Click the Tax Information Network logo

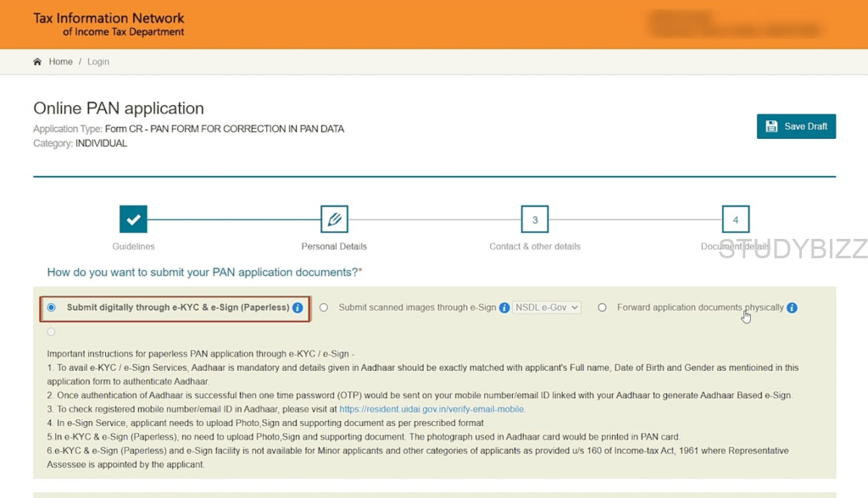click(108, 25)
